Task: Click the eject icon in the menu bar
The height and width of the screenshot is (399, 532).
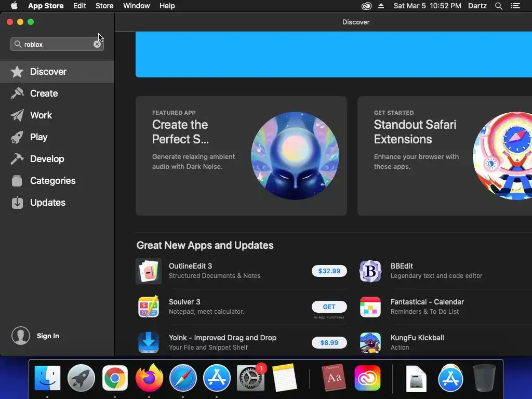Action: (x=381, y=6)
